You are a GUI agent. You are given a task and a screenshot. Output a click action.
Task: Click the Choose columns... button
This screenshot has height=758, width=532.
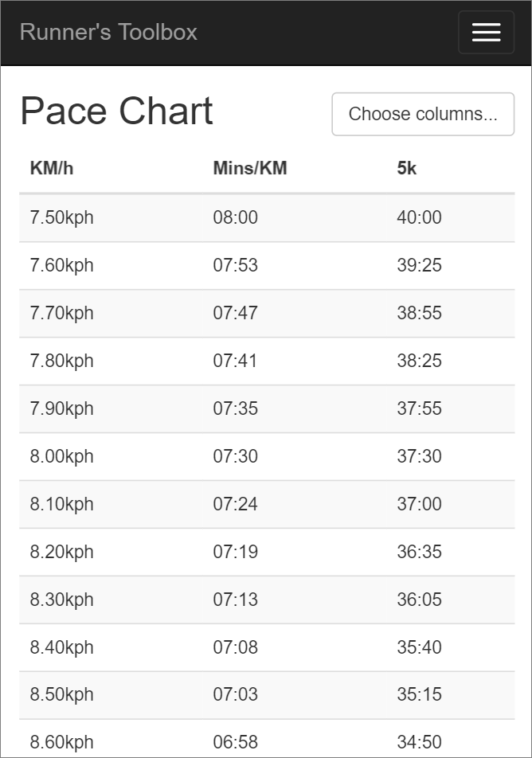(423, 114)
